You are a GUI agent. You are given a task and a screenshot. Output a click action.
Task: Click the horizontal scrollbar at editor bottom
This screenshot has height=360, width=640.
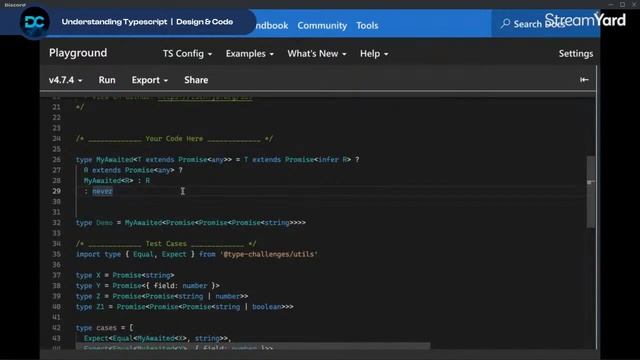[x=253, y=346]
